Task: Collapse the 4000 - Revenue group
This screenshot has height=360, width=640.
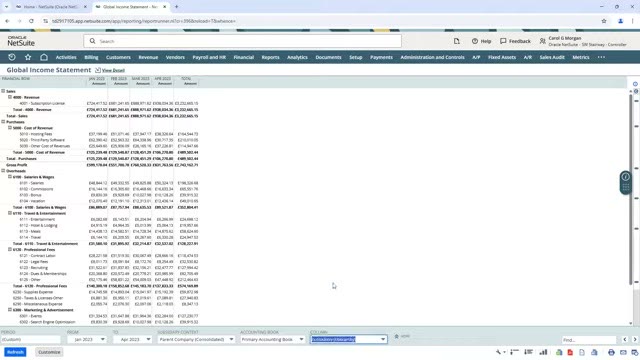Action: click(x=10, y=97)
